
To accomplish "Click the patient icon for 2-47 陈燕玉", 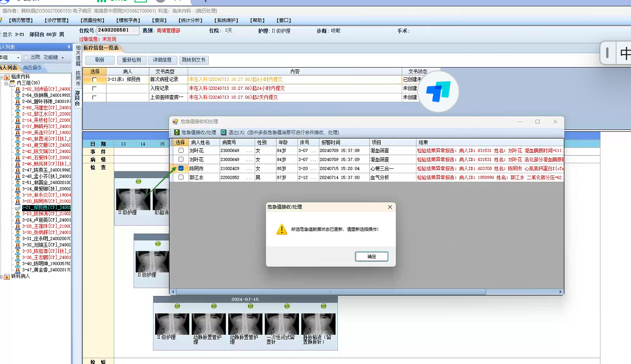I will point(18,170).
